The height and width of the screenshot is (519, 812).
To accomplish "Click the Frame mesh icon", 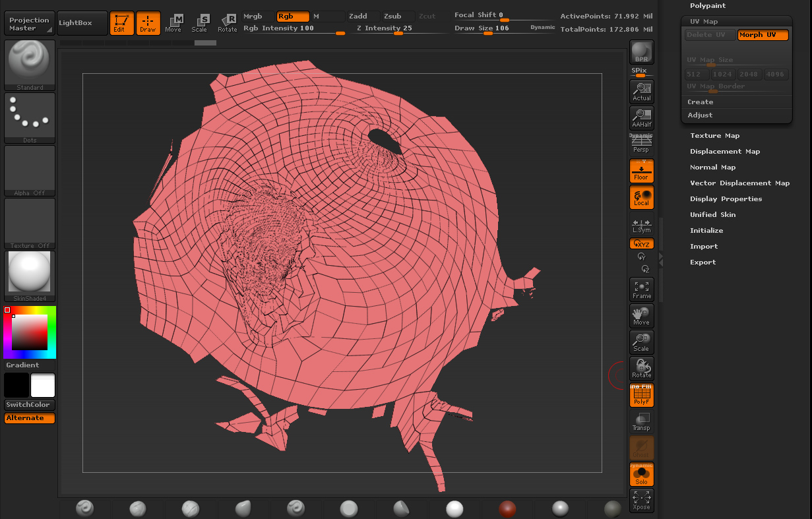I will 642,290.
